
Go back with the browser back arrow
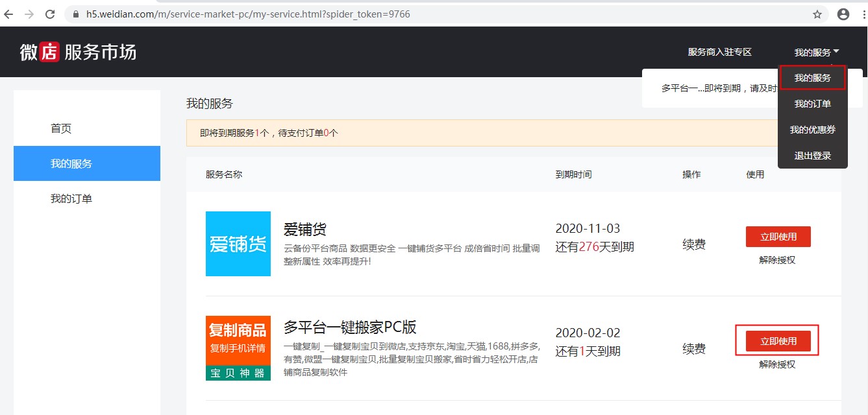pos(8,14)
